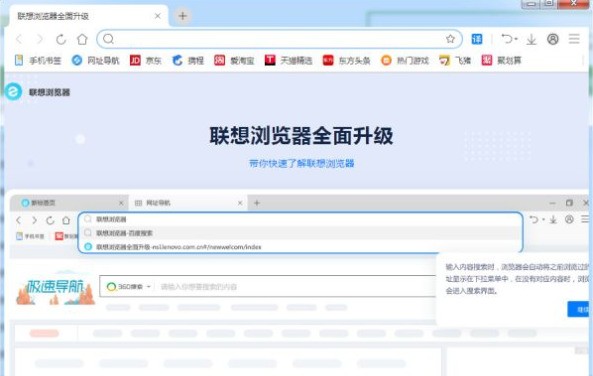The width and height of the screenshot is (593, 376).
Task: Select the 新标签页 tab in the preview window
Action: click(x=70, y=203)
